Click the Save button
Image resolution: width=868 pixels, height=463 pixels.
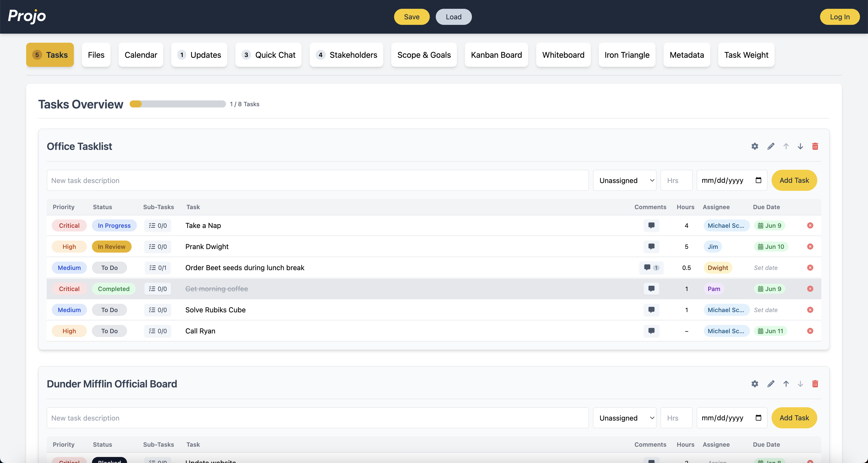click(412, 17)
